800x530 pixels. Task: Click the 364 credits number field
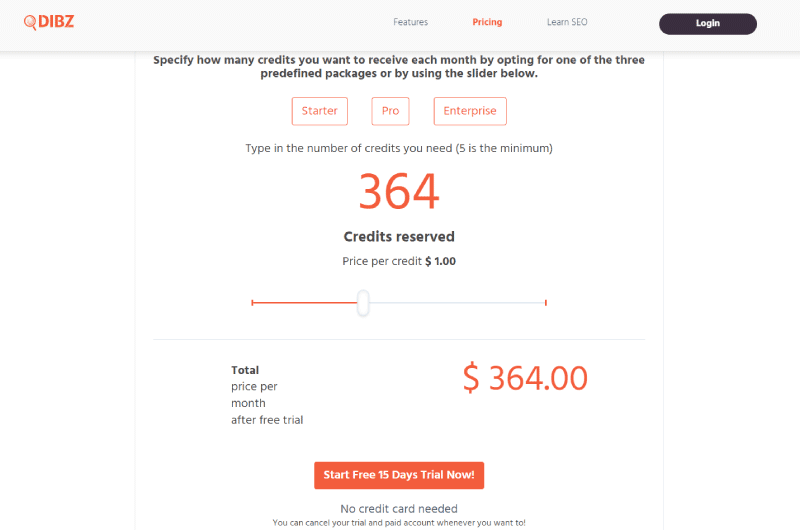399,191
